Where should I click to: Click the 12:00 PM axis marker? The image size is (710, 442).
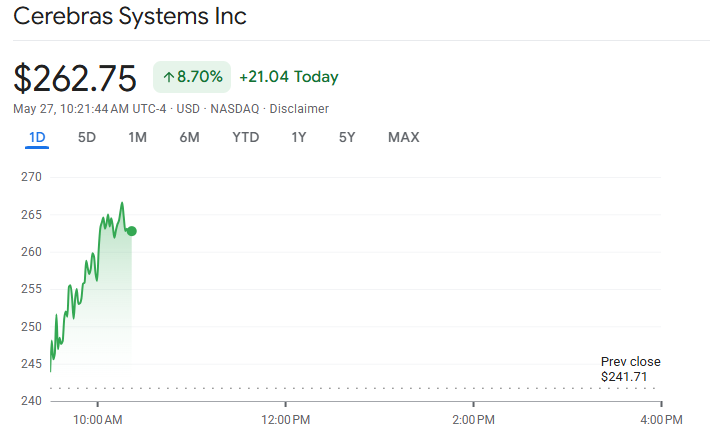tap(286, 420)
